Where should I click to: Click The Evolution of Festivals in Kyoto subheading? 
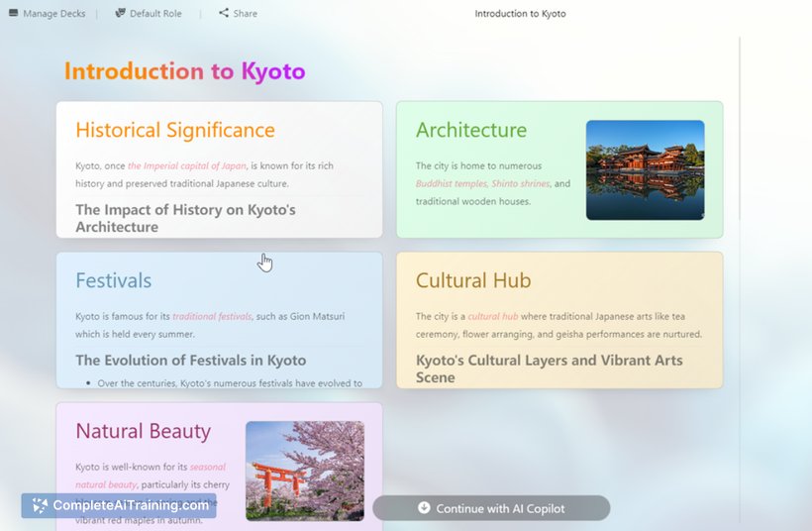(190, 360)
